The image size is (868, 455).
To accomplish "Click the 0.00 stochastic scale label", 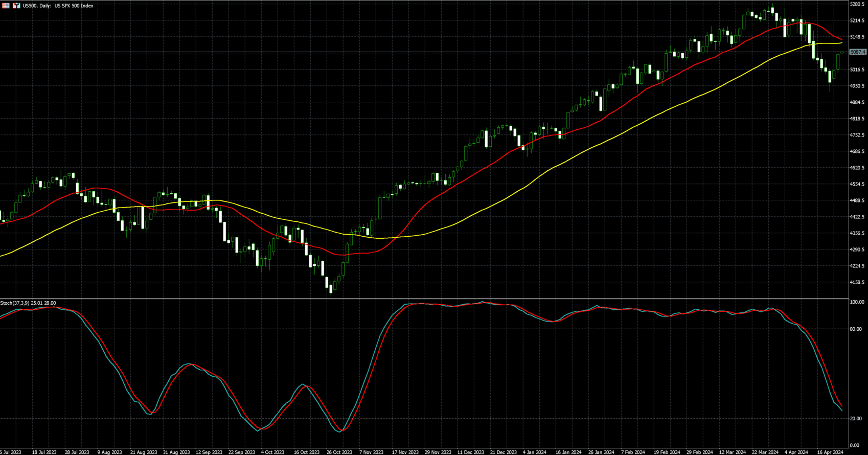I will pyautogui.click(x=855, y=445).
